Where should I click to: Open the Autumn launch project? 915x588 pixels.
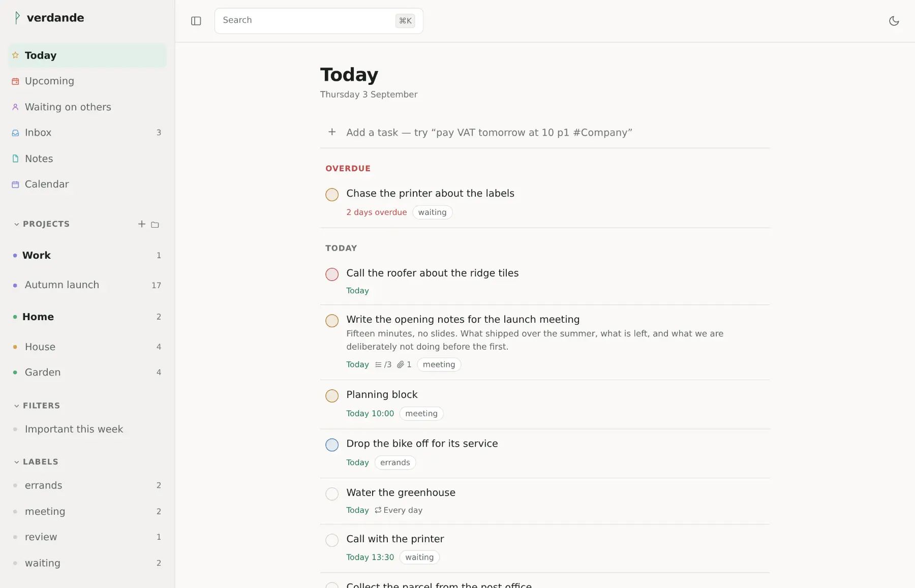87,285
